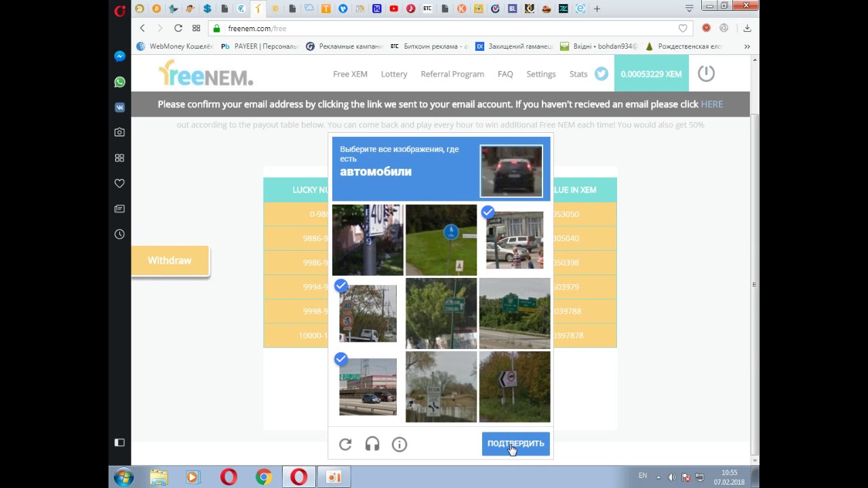Select the blue bicycle sign grass tile

pyautogui.click(x=441, y=240)
